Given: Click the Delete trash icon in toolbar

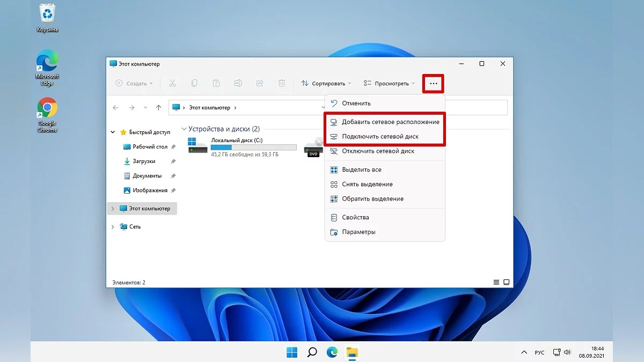Looking at the screenshot, I should pyautogui.click(x=282, y=84).
